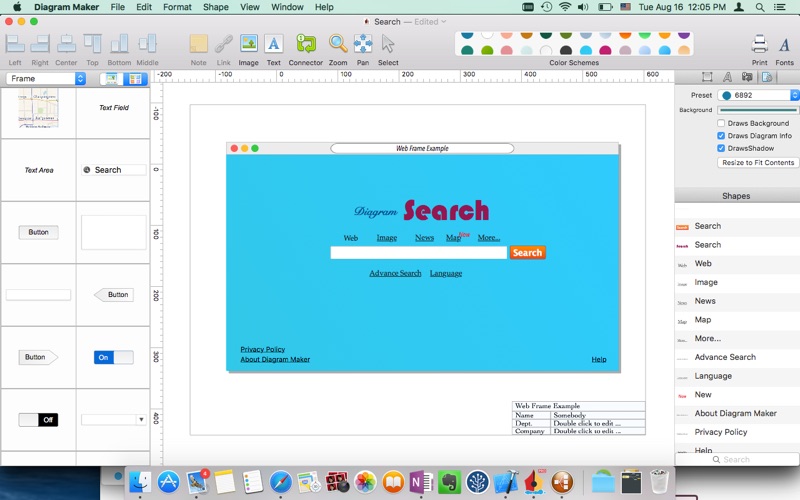Select the black Off switch shape
The height and width of the screenshot is (500, 800).
pyautogui.click(x=38, y=420)
